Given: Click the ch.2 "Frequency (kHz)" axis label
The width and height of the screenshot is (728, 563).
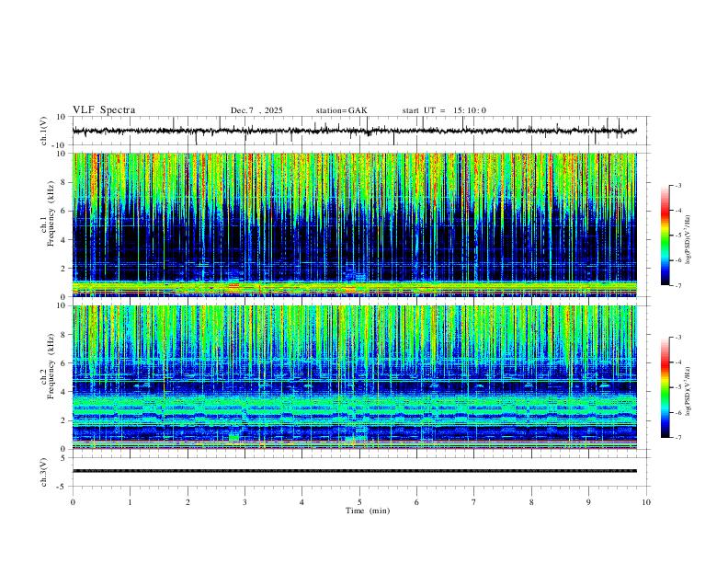Looking at the screenshot, I should [x=51, y=366].
